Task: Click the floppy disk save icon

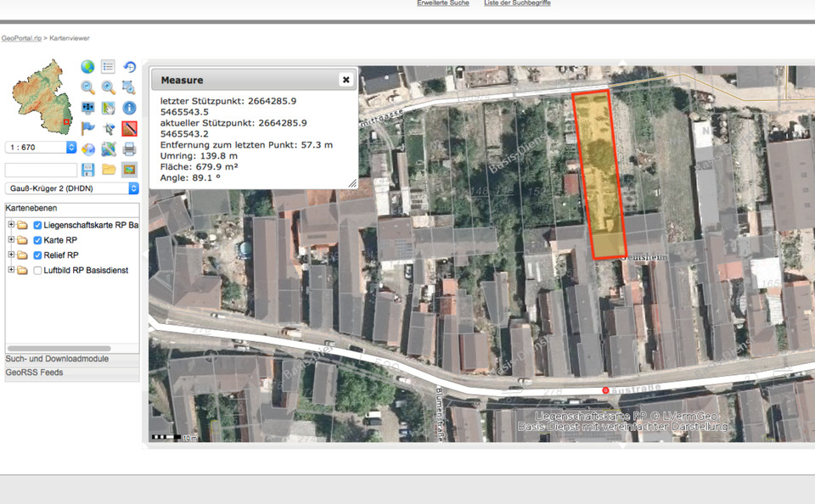Action: click(87, 170)
